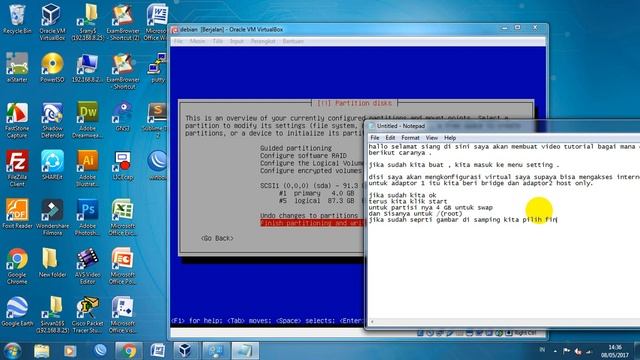This screenshot has height=360, width=640.
Task: Select the Adobe Dreamweaver desktop icon
Action: [x=87, y=120]
